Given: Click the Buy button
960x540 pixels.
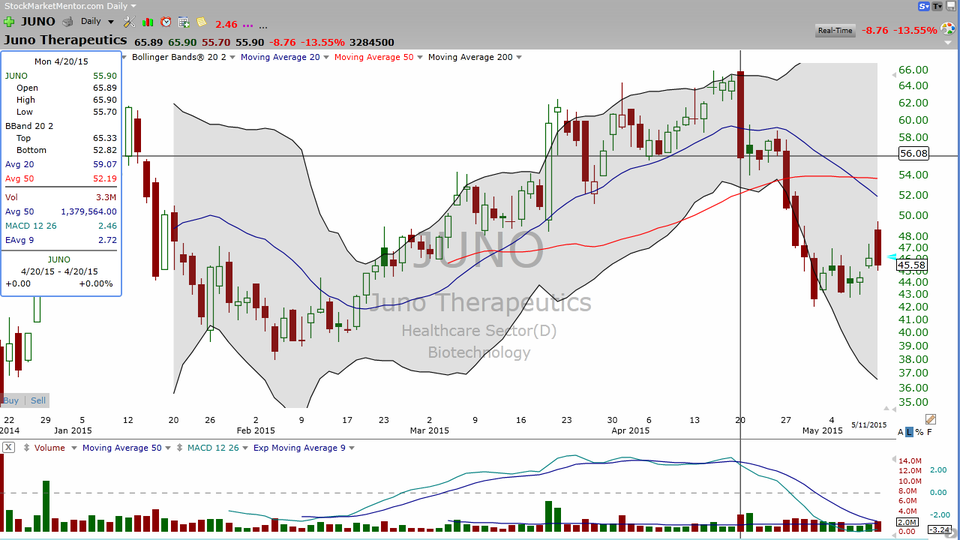Looking at the screenshot, I should (x=11, y=400).
